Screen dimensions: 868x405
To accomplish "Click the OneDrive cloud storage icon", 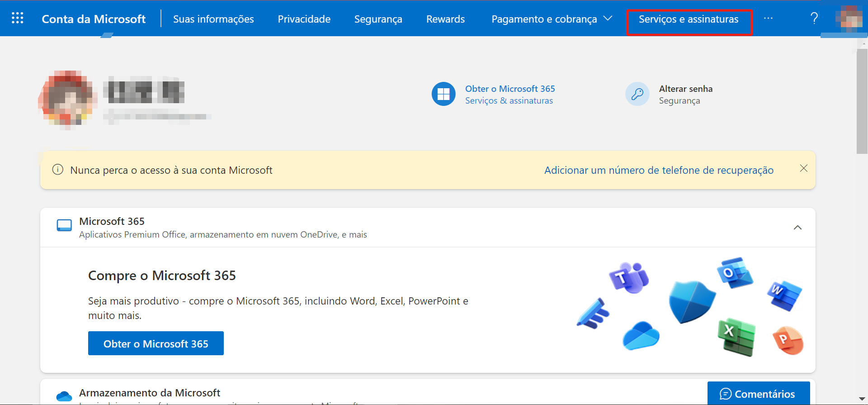I will 64,396.
